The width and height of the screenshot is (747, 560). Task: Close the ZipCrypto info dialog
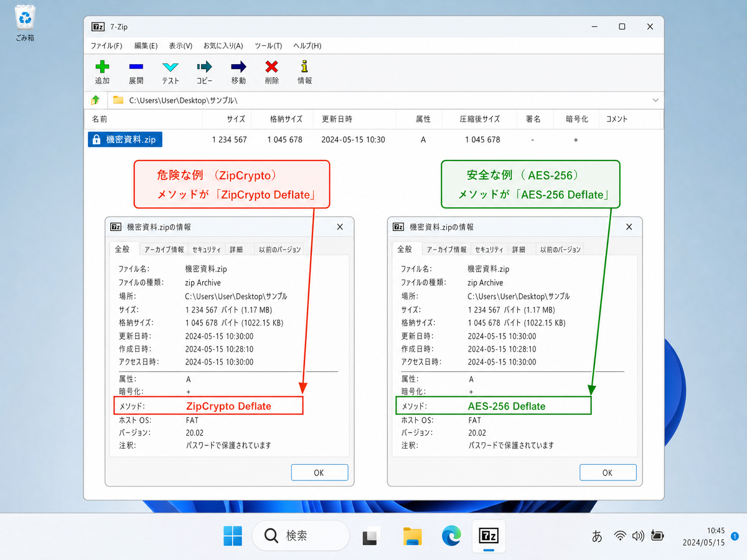(x=340, y=227)
